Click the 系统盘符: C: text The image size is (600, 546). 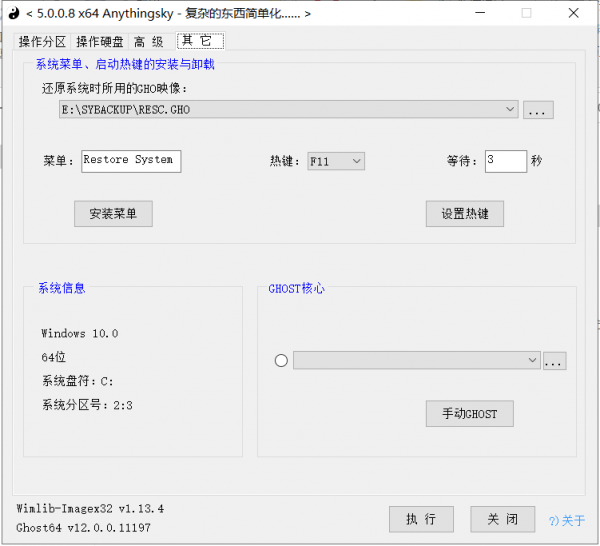(78, 381)
